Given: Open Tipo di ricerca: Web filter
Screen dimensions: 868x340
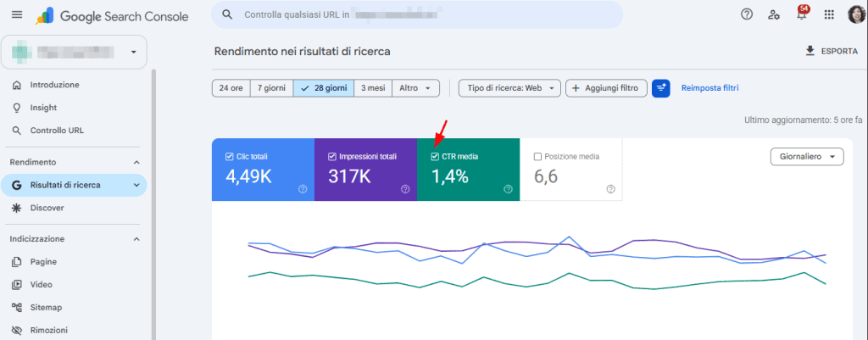Looking at the screenshot, I should pyautogui.click(x=509, y=88).
